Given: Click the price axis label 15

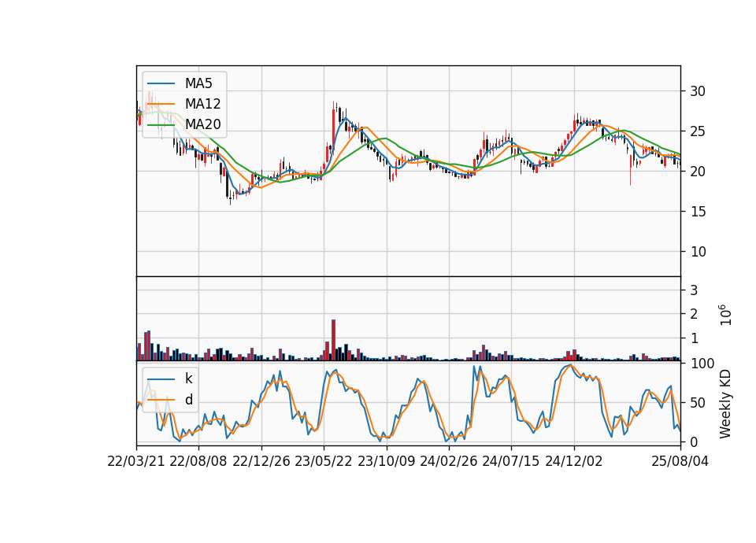Looking at the screenshot, I should point(697,211).
